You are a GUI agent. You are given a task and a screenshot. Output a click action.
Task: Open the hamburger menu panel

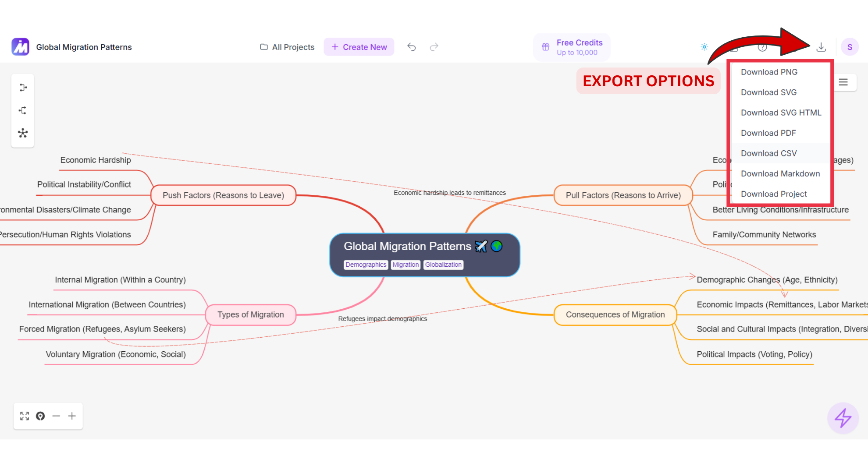(x=843, y=82)
